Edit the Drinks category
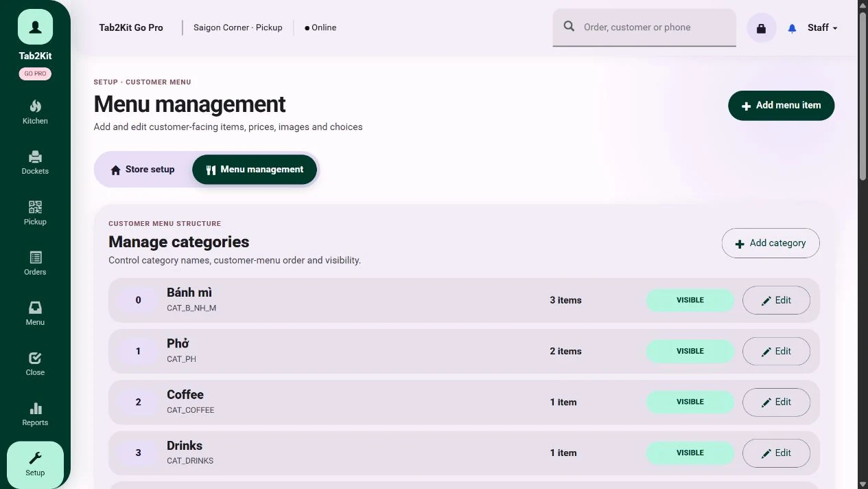The height and width of the screenshot is (489, 868). click(776, 453)
